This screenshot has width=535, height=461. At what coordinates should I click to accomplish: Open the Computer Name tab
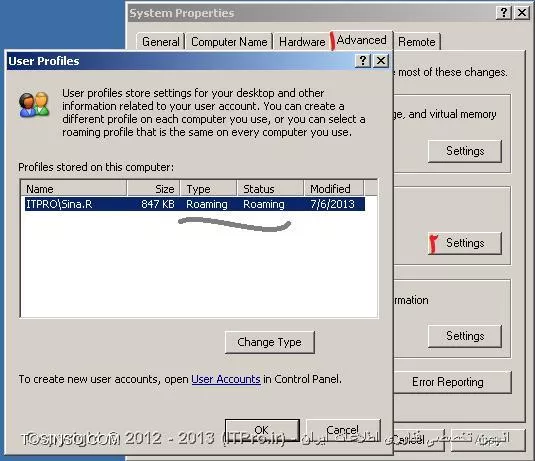click(229, 42)
